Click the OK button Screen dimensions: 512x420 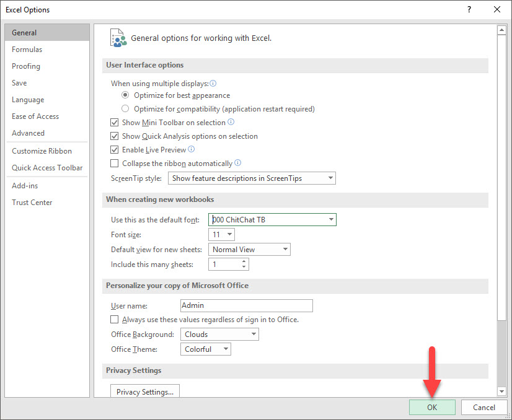[x=432, y=407]
